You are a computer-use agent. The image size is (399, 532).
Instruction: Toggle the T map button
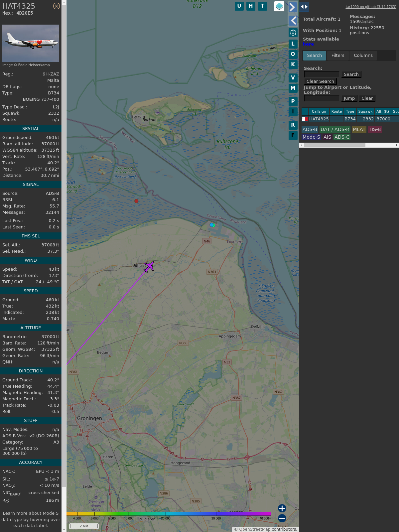coord(263,6)
